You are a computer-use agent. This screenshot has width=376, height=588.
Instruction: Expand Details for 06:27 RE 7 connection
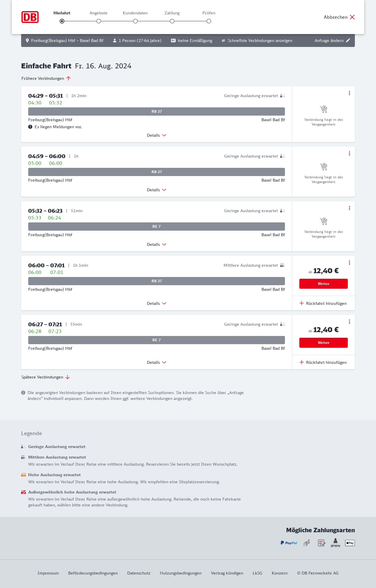coord(157,362)
